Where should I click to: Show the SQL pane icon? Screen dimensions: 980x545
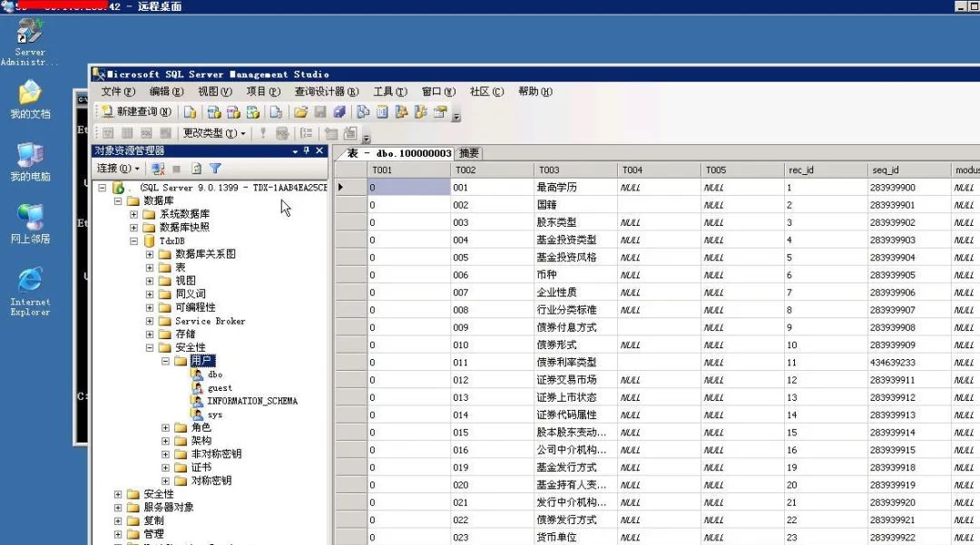(146, 133)
